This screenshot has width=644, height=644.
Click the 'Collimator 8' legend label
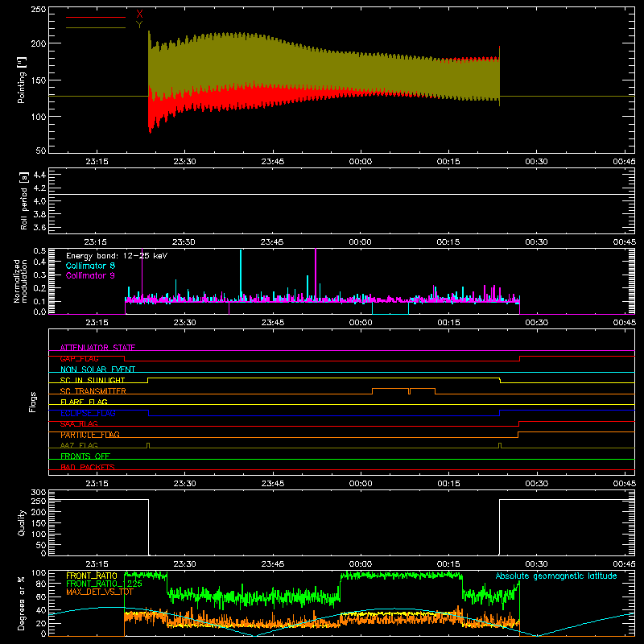pyautogui.click(x=90, y=266)
